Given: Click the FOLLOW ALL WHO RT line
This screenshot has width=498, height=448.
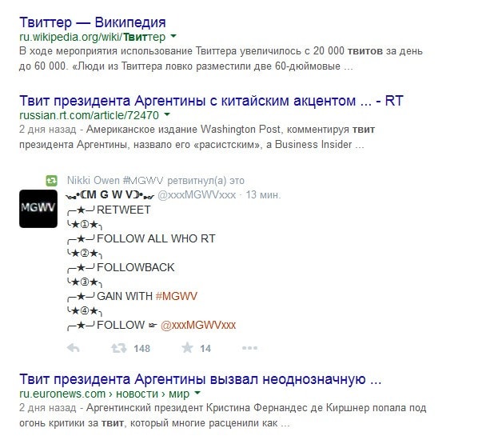Looking at the screenshot, I should coord(141,238).
